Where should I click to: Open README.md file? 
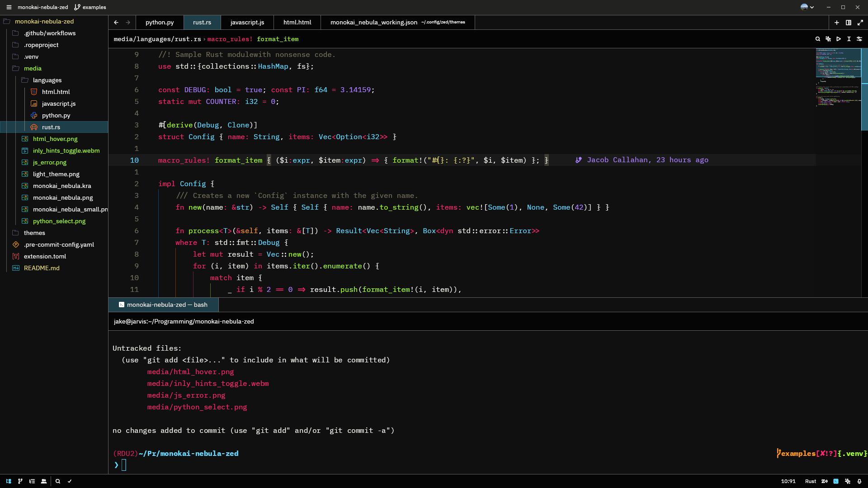[54, 268]
